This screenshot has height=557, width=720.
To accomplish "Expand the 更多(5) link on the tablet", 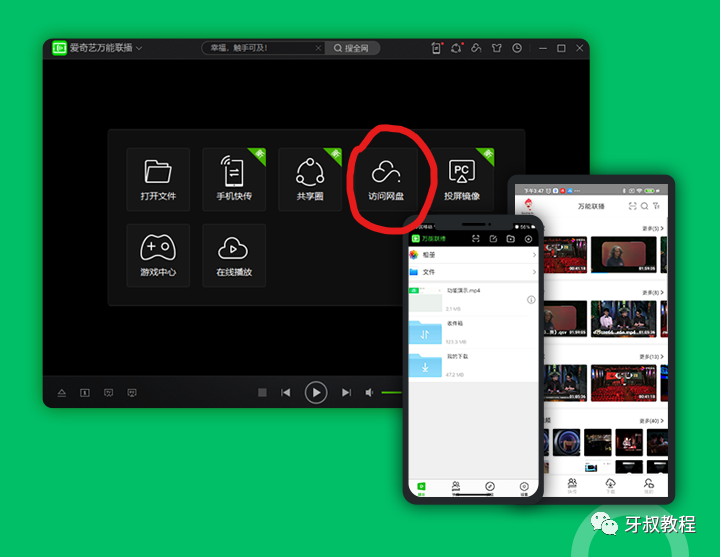I will pyautogui.click(x=652, y=228).
